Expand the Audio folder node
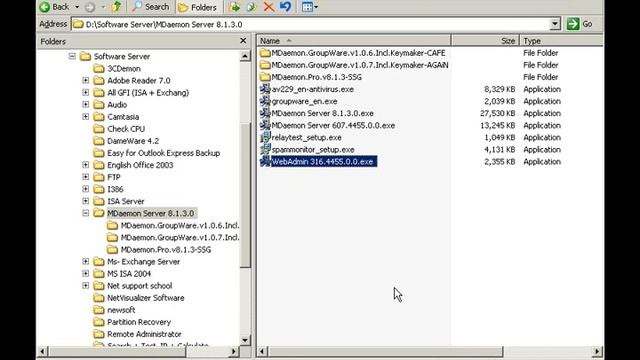This screenshot has width=640, height=360. (85, 104)
